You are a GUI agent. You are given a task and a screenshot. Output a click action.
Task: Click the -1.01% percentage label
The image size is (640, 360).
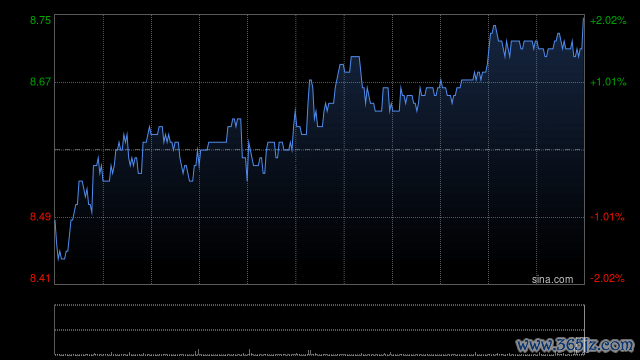tap(607, 217)
